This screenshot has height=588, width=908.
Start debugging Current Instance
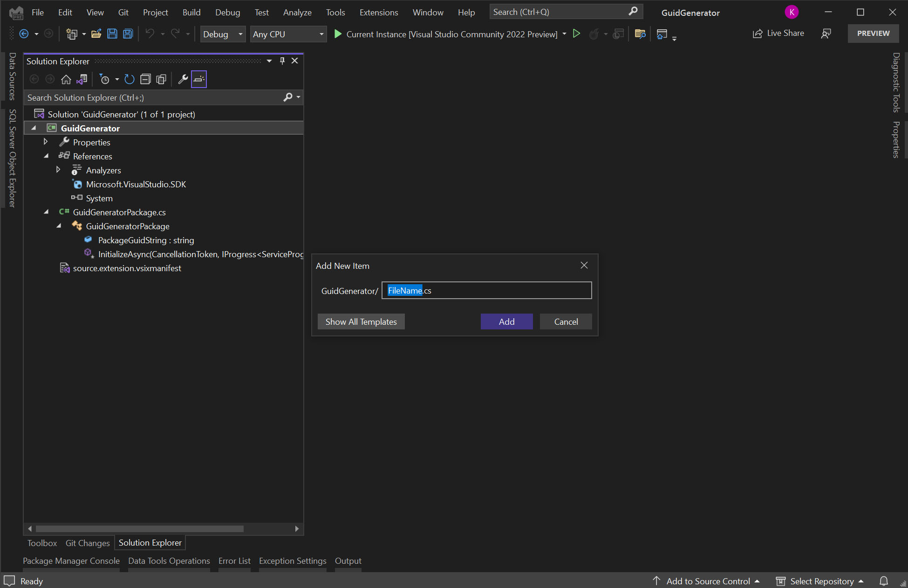[x=338, y=34]
